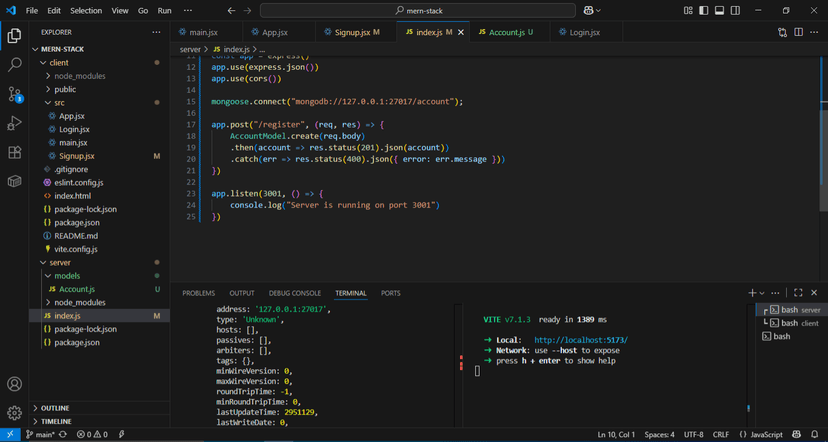Open the Manage gear menu
The width and height of the screenshot is (828, 442).
point(14,412)
